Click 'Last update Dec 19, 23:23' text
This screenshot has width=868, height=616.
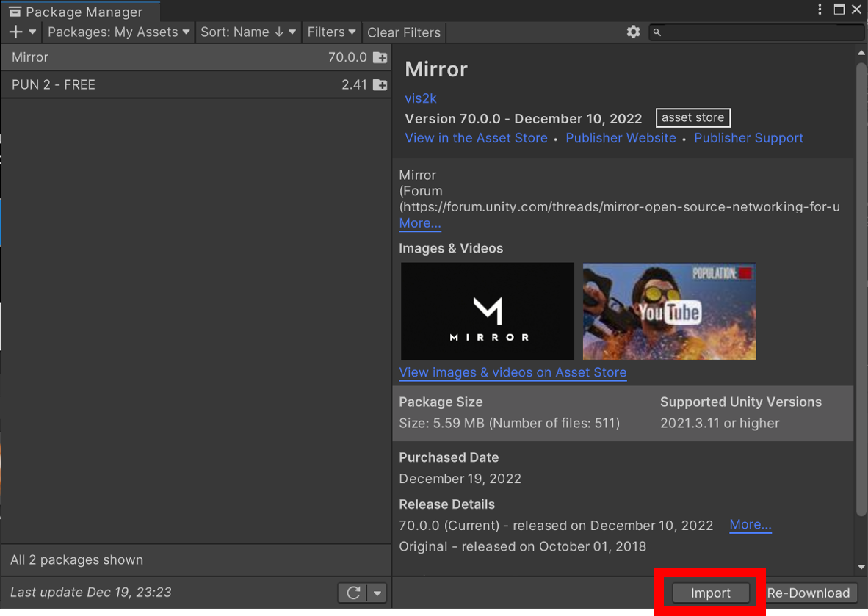[91, 593]
